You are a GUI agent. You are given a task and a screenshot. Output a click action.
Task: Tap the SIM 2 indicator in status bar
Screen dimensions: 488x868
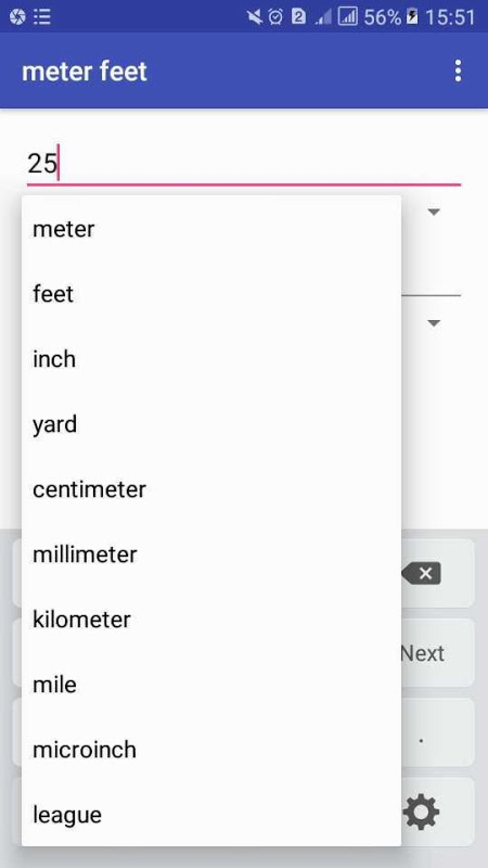coord(299,16)
